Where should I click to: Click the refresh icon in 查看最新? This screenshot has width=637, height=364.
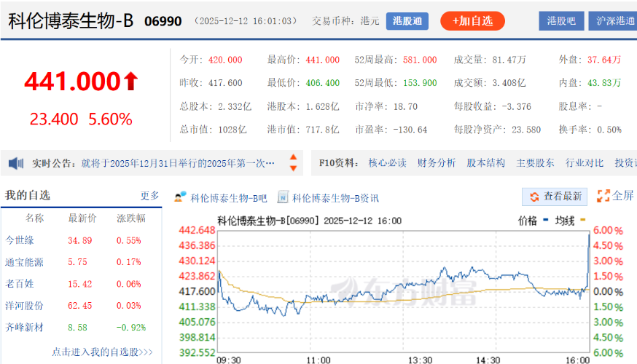534,197
